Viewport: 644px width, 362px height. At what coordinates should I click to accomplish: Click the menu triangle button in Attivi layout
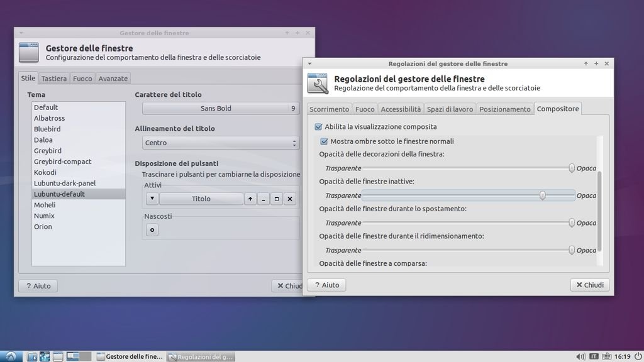click(x=152, y=199)
